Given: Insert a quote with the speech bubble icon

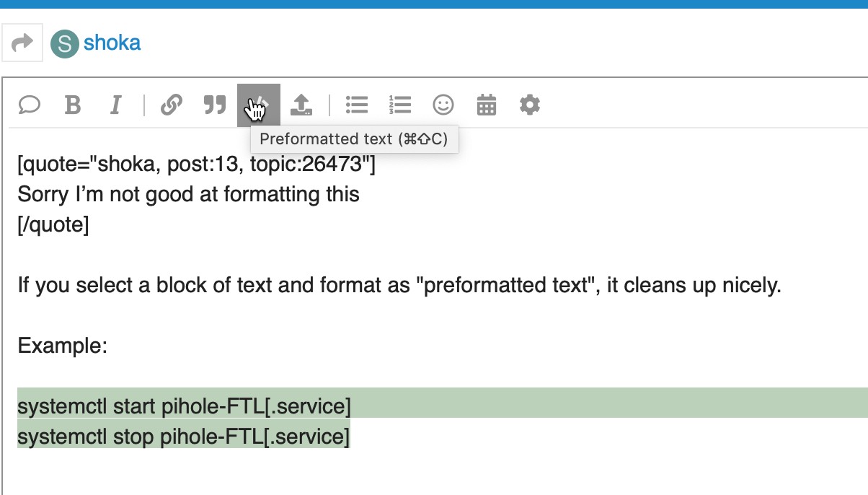Looking at the screenshot, I should pos(29,105).
